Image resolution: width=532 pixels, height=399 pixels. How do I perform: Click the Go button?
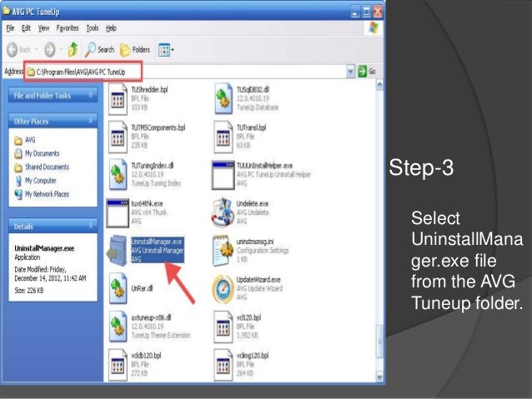point(367,71)
